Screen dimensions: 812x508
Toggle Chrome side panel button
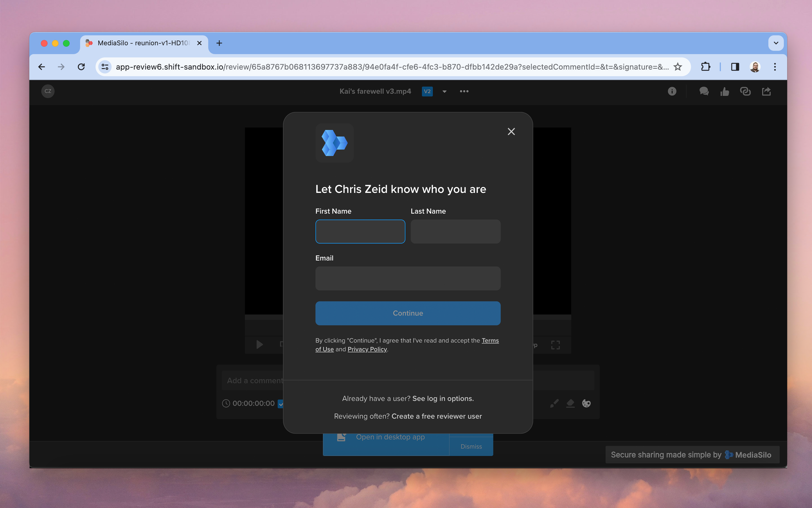tap(735, 67)
